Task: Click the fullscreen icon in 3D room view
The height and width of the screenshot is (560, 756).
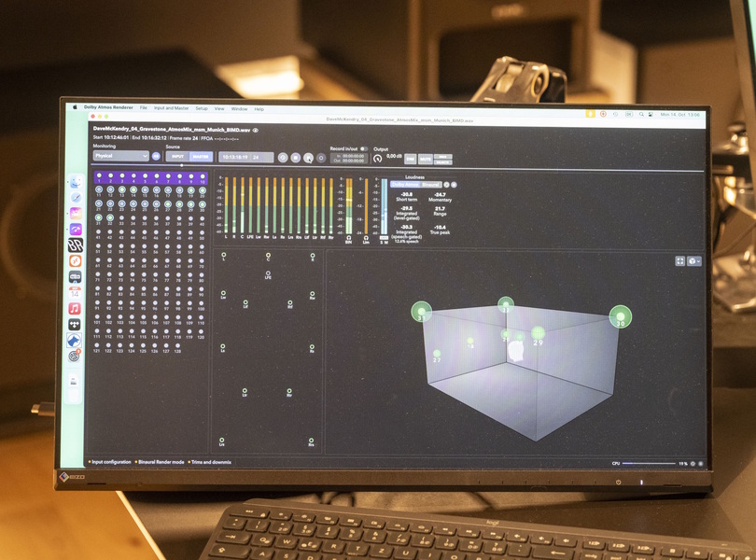Action: [x=679, y=261]
